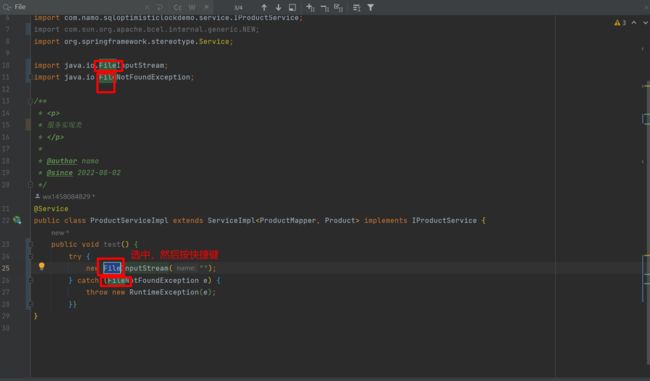Click the yellow intention lightbulb on line 25
650x381 pixels.
click(x=41, y=267)
